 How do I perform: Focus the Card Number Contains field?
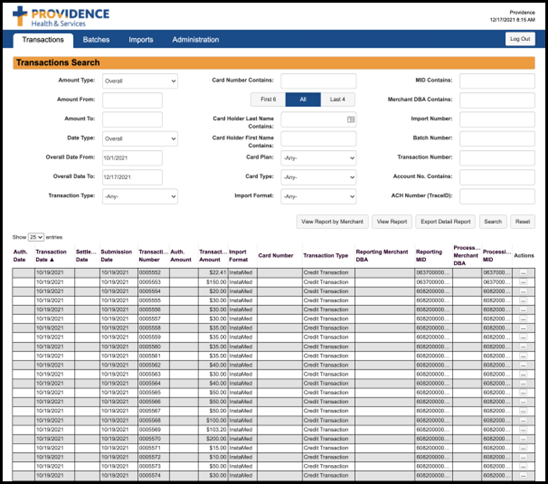[318, 81]
